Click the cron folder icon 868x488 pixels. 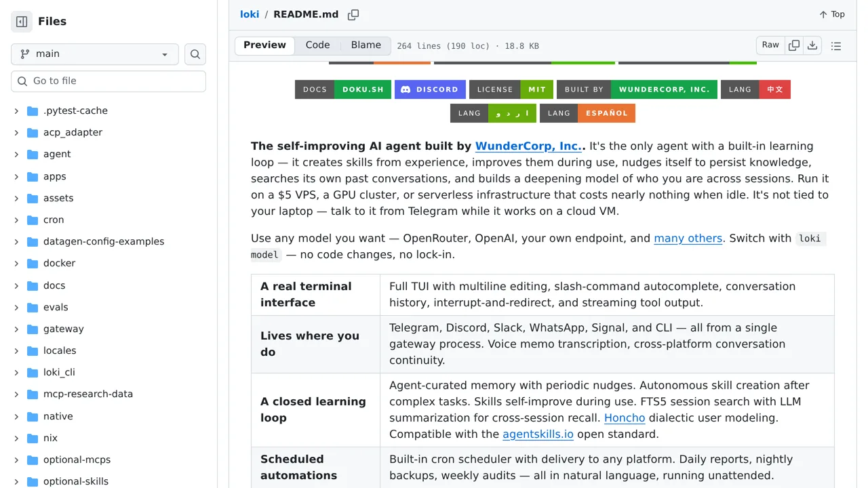[33, 220]
